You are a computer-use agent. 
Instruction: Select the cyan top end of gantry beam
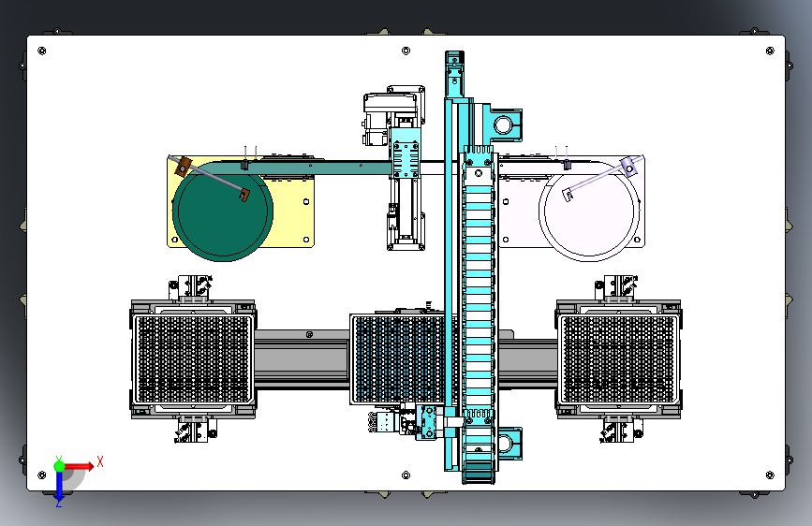click(454, 74)
